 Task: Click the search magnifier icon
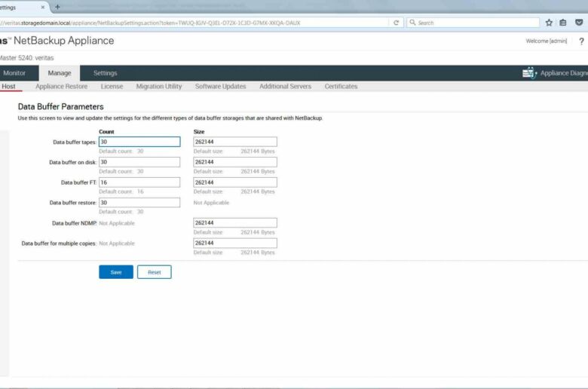(x=412, y=23)
